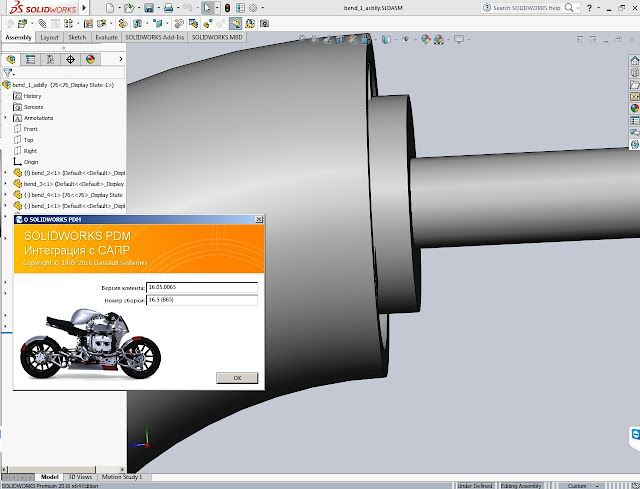Open the Custom Properties task pane icon
Viewport: 640px width, 489px height.
(x=634, y=120)
